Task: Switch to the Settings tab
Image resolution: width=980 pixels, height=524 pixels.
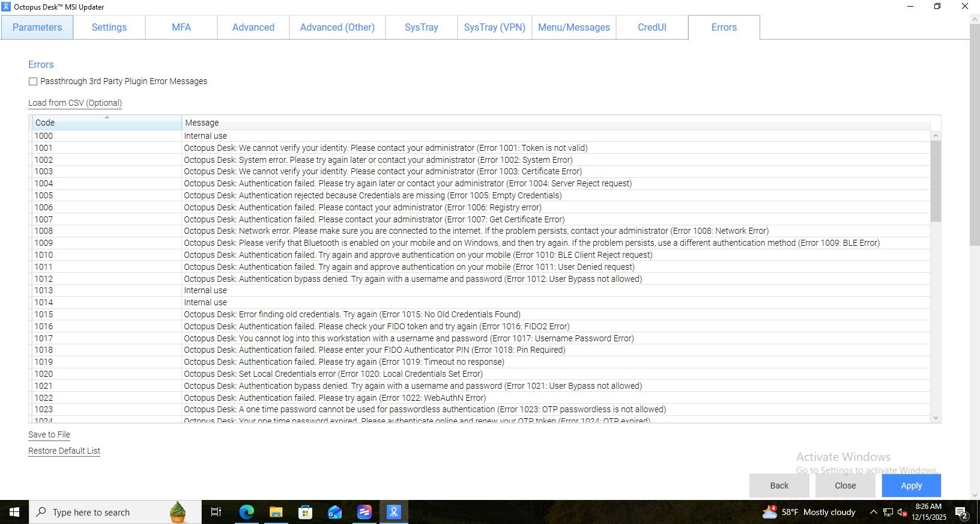Action: click(109, 28)
